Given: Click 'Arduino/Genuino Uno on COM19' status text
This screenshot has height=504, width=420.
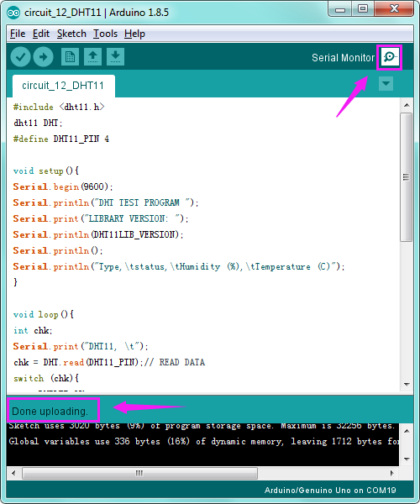Looking at the screenshot, I should pyautogui.click(x=330, y=491).
